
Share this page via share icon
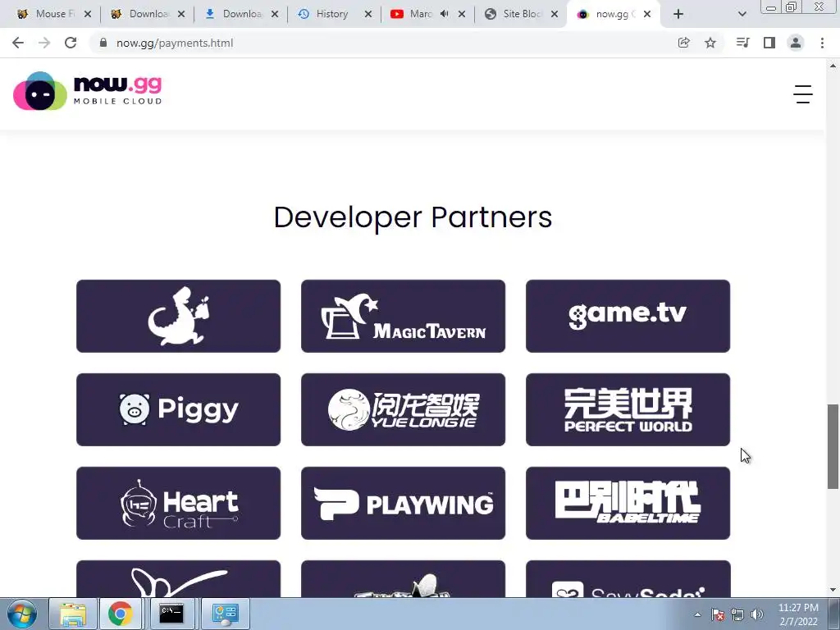point(683,43)
